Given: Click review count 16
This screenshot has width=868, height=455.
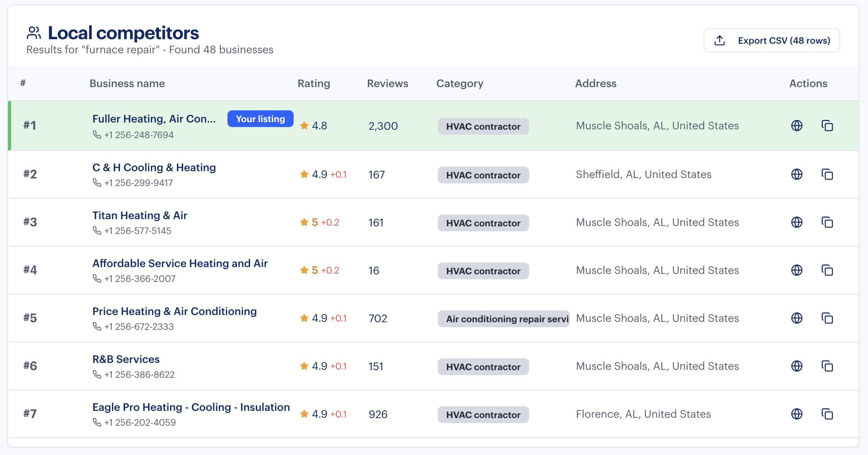Looking at the screenshot, I should pos(374,270).
